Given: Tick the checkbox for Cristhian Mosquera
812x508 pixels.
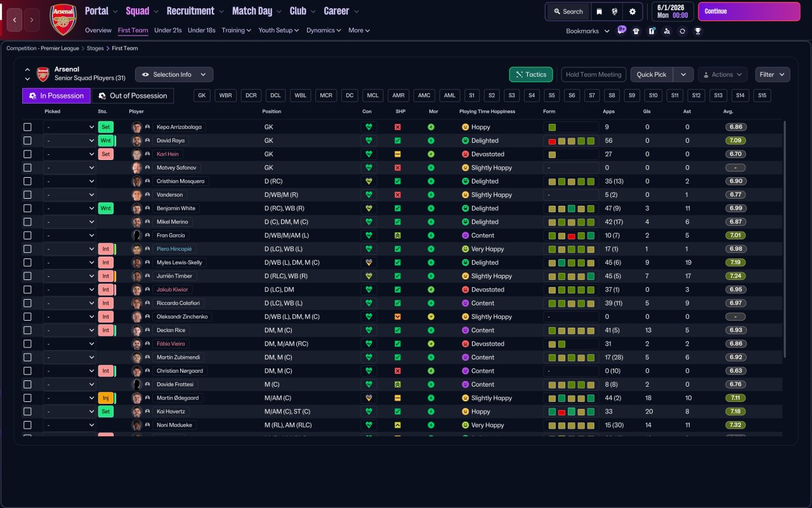Looking at the screenshot, I should click(x=27, y=181).
